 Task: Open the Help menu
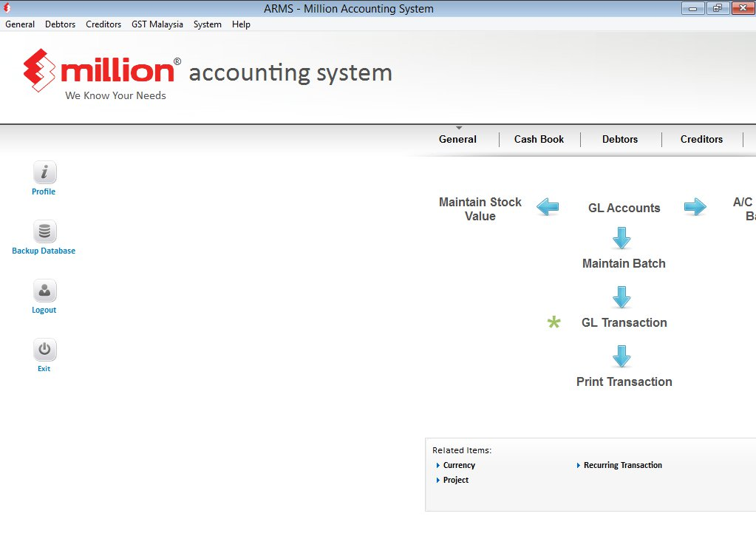point(241,24)
